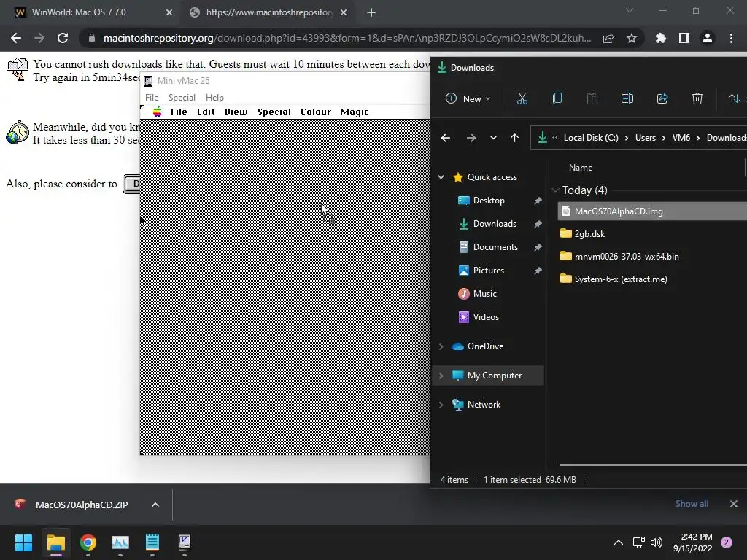Select MacOS70AlphaCD.img file
Image resolution: width=747 pixels, height=560 pixels.
652,211
